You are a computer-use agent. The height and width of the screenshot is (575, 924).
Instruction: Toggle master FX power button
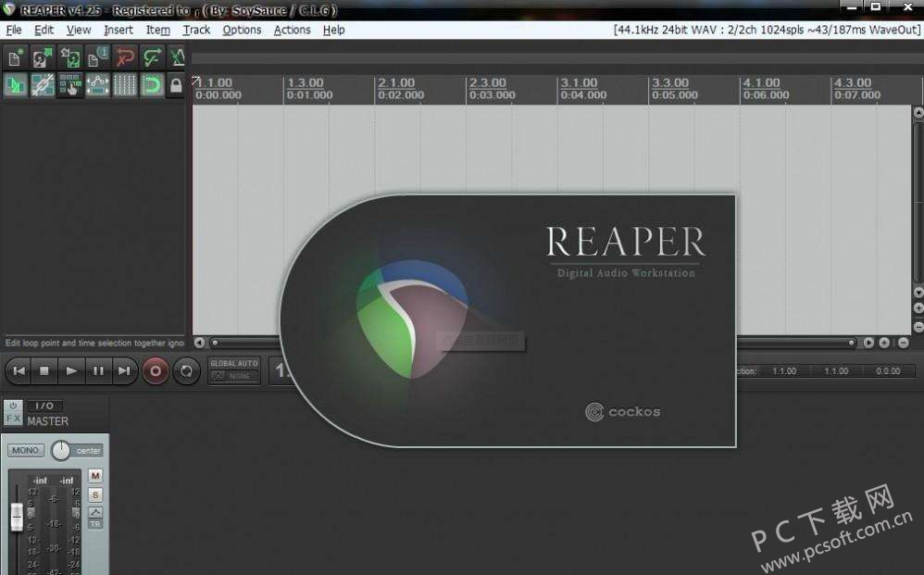[13, 406]
